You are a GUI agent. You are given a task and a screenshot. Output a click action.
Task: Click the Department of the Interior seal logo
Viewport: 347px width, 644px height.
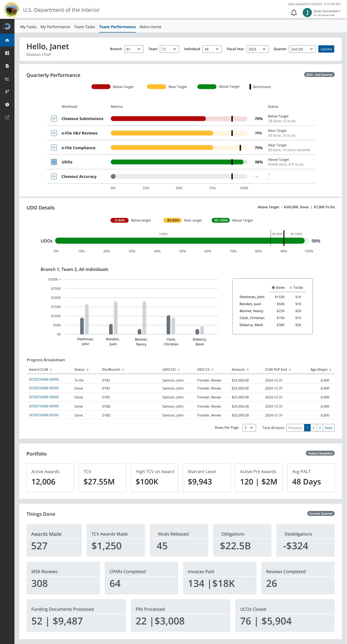click(x=11, y=10)
